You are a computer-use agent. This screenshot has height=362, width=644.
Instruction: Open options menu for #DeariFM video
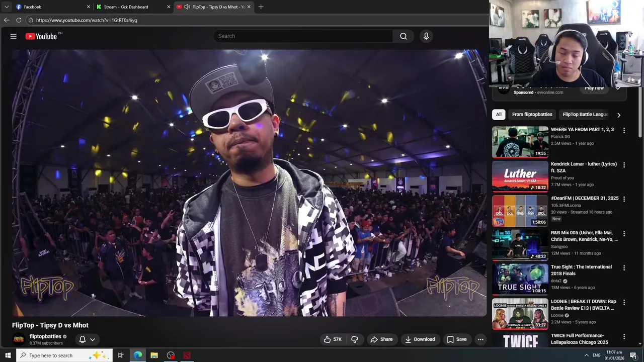[x=624, y=199]
